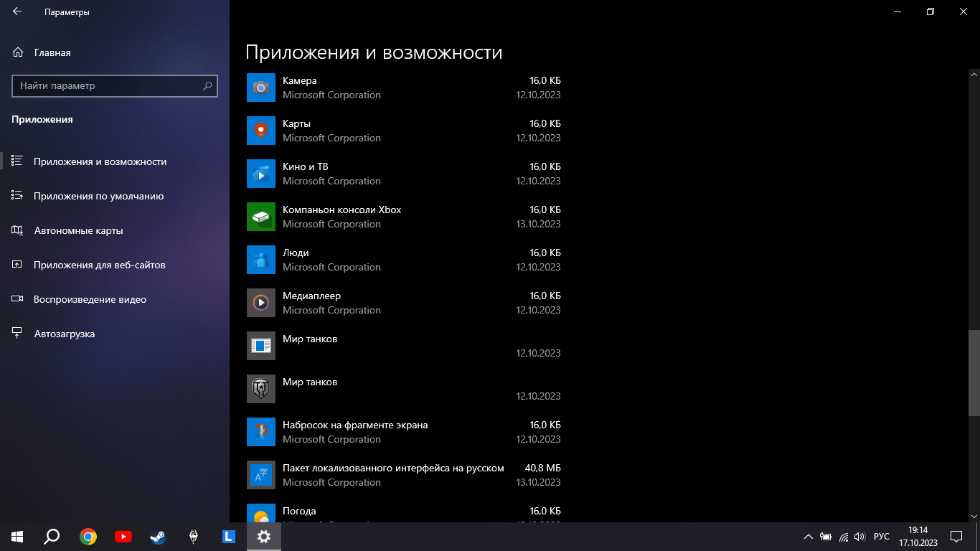
Task: Click the Камера app icon
Action: point(261,88)
